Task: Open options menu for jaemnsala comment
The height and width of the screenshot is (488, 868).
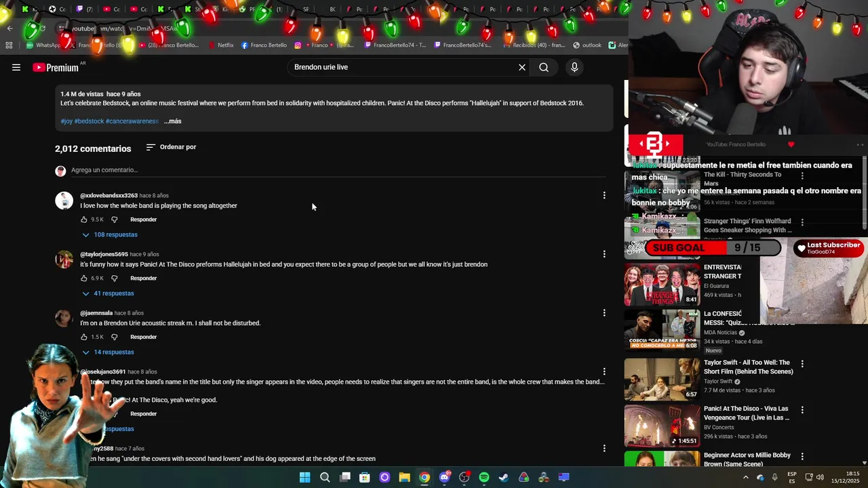Action: pyautogui.click(x=604, y=313)
